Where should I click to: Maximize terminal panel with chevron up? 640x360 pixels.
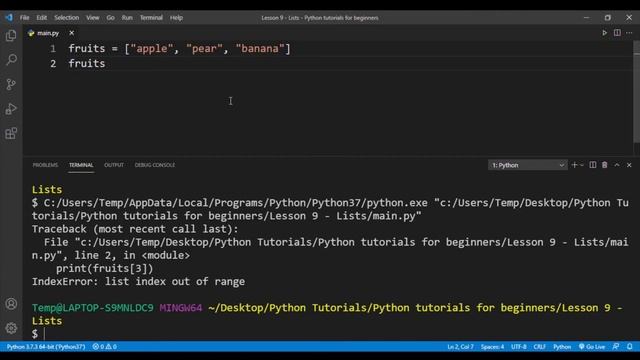pos(617,165)
